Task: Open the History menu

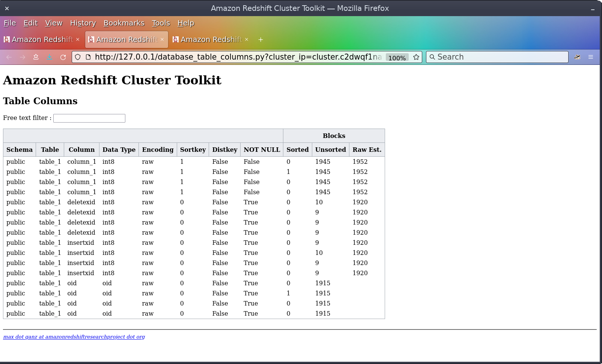Action: tap(83, 23)
